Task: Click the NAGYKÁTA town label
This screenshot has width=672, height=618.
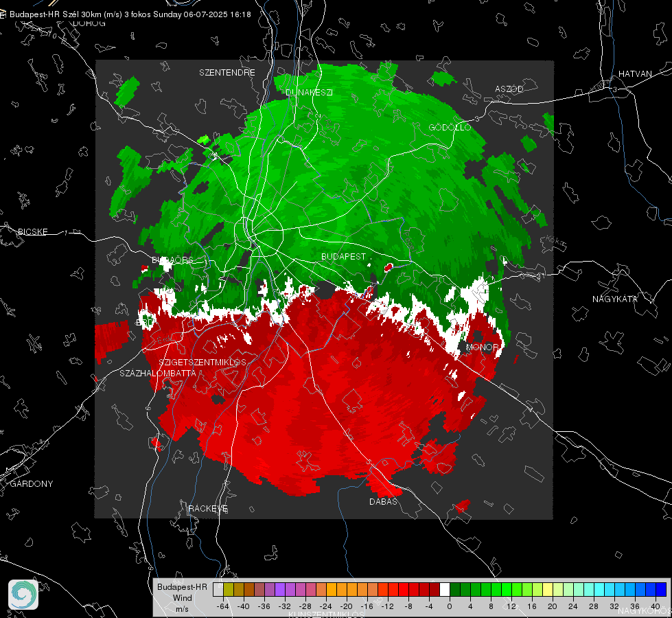Action: coord(615,299)
